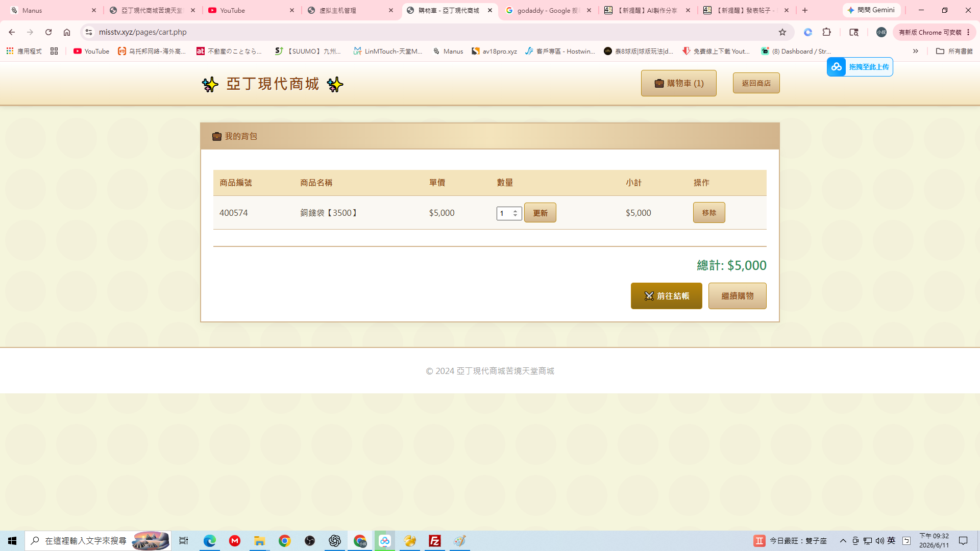Viewport: 980px width, 551px height.
Task: Go to the browser home page
Action: pos(67,32)
